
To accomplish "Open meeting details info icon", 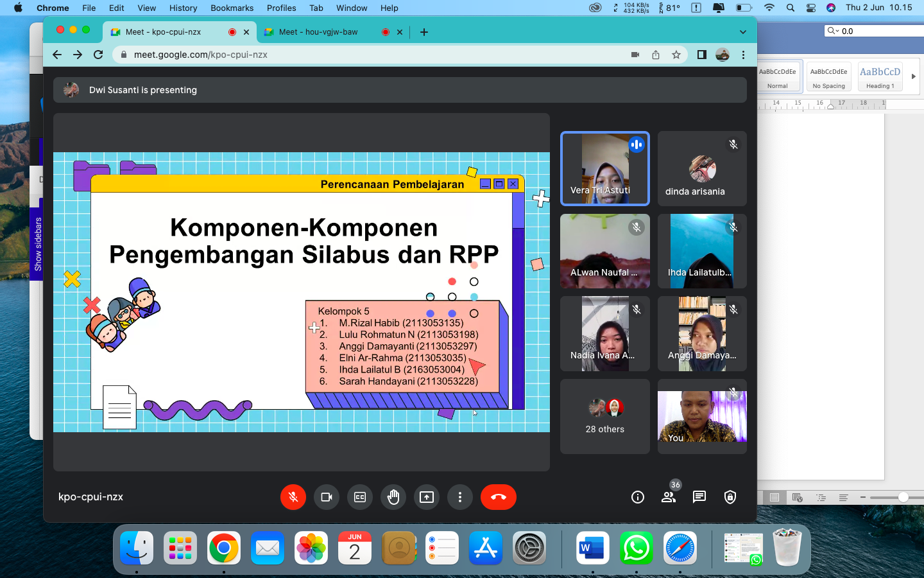I will click(x=637, y=497).
